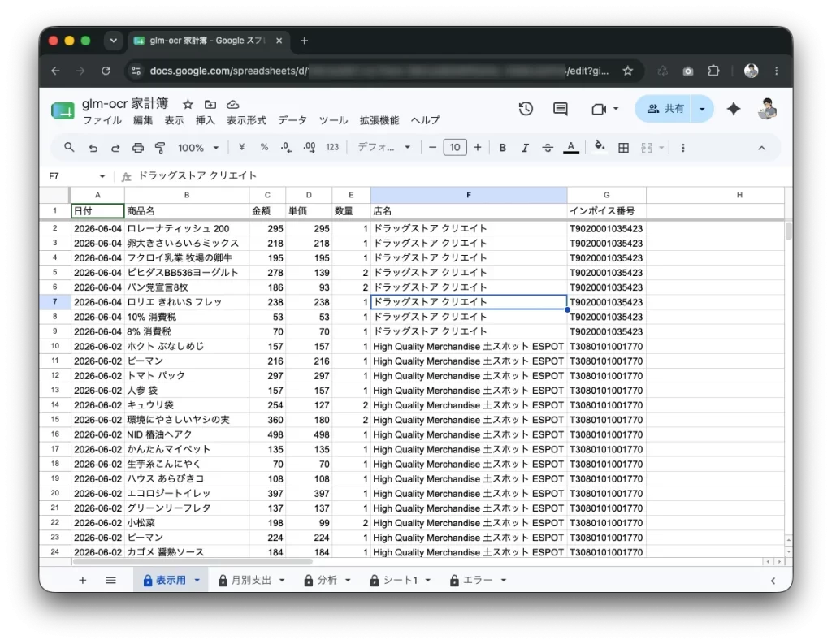The width and height of the screenshot is (832, 644).
Task: Open the 表示用 tab dropdown arrow
Action: pyautogui.click(x=197, y=581)
